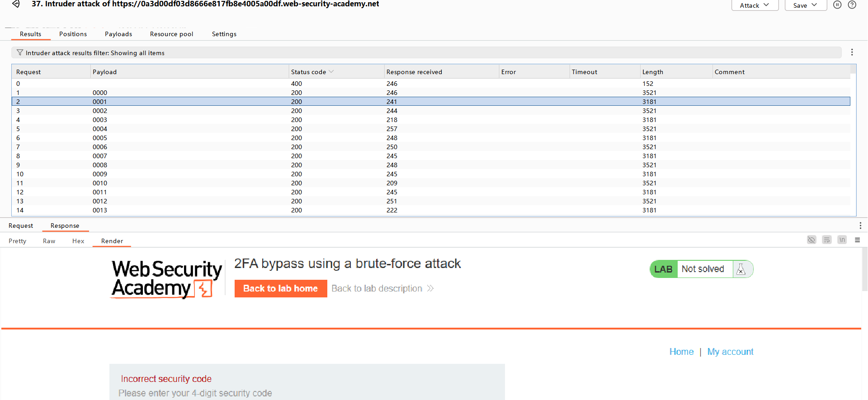
Task: Toggle line wrapping in response viewer
Action: [827, 240]
